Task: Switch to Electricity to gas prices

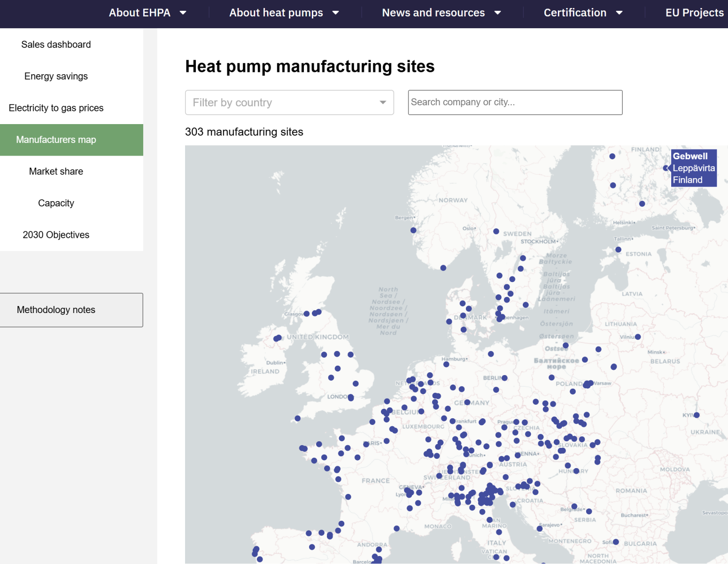Action: [x=56, y=108]
